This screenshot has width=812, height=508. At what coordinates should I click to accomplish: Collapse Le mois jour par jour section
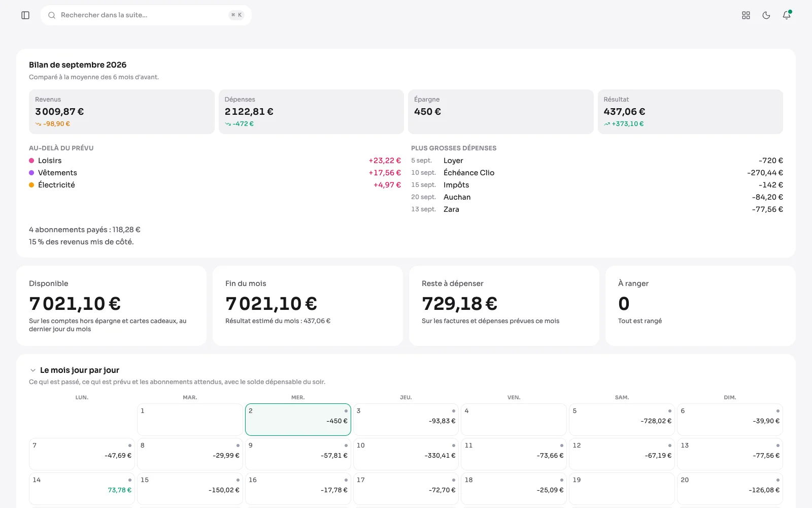click(33, 370)
